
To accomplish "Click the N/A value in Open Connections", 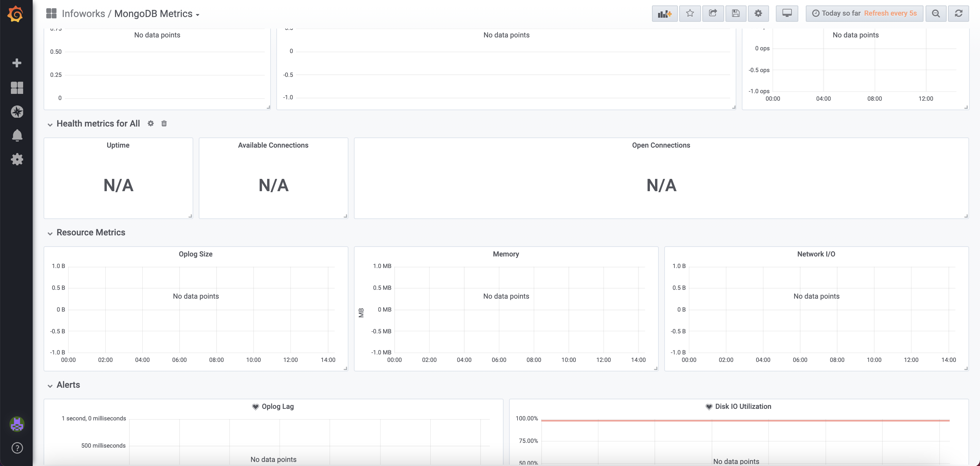I will point(661,185).
